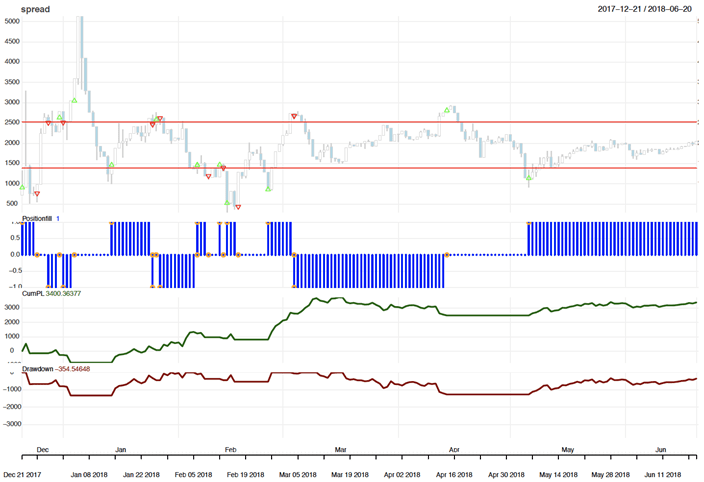This screenshot has height=482, width=704.
Task: Click the Drawdown value -354.54648
Action: point(72,369)
